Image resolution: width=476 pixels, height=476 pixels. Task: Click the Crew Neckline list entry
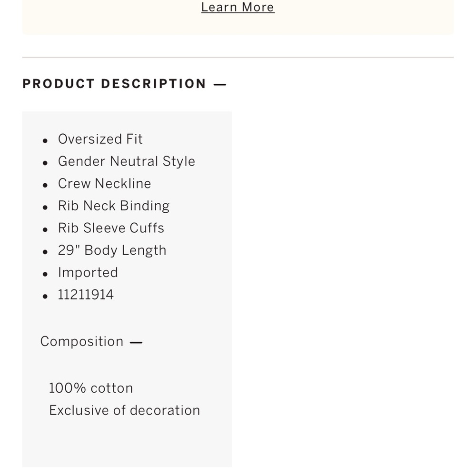click(104, 183)
